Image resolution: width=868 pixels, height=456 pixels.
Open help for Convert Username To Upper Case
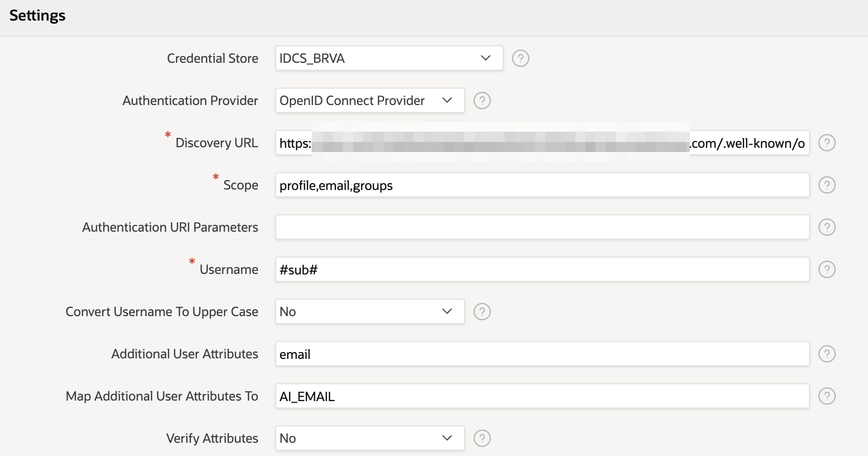pyautogui.click(x=481, y=311)
